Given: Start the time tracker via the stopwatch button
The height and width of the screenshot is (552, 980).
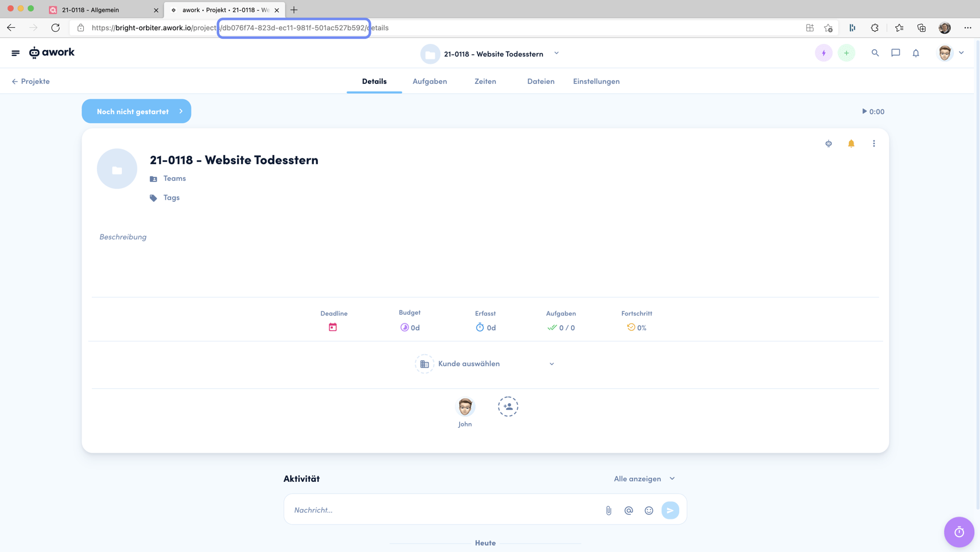Looking at the screenshot, I should pos(959,532).
